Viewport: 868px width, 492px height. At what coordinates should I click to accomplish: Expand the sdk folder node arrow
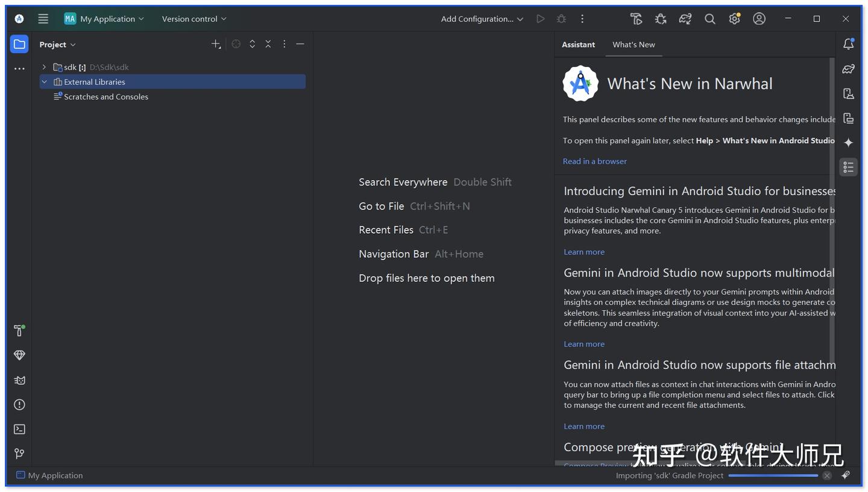pos(44,67)
